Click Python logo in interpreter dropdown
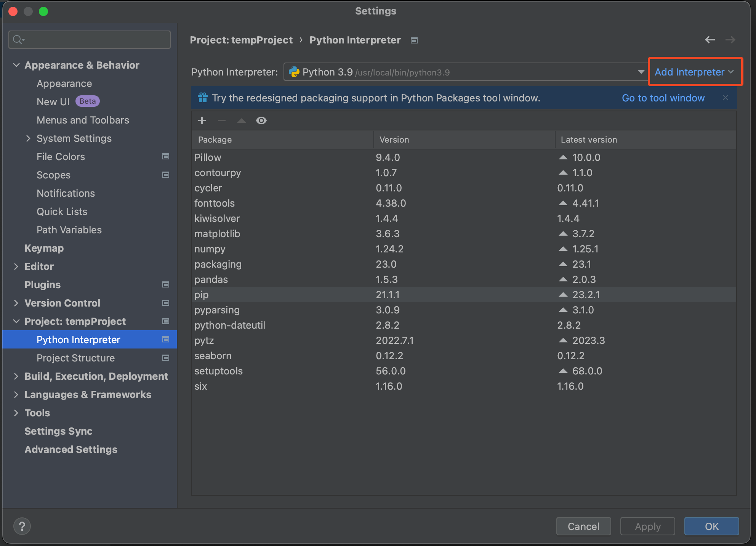Viewport: 756px width, 546px height. [294, 72]
